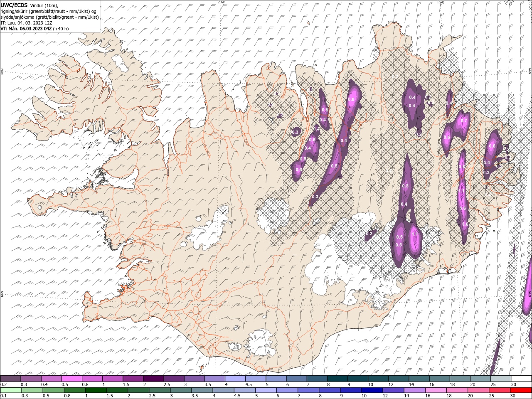Screen dimensions: 532x399
Task: Pick the slate blue 6 swatch in the snow legend row
Action: point(296,379)
